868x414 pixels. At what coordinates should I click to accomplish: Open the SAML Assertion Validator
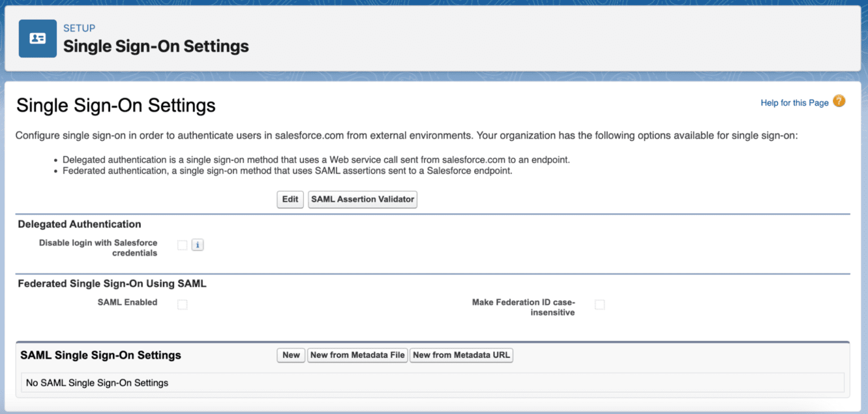tap(363, 200)
